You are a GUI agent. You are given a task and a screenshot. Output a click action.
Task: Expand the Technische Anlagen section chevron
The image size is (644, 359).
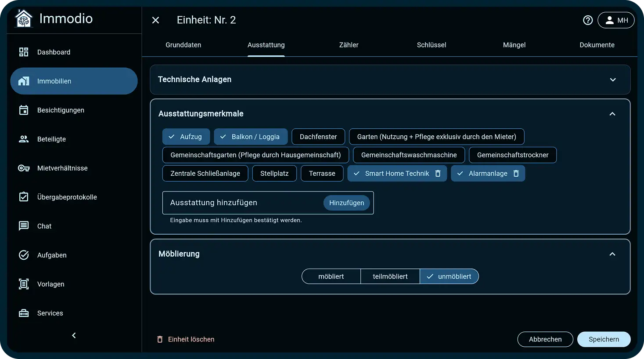pos(613,80)
